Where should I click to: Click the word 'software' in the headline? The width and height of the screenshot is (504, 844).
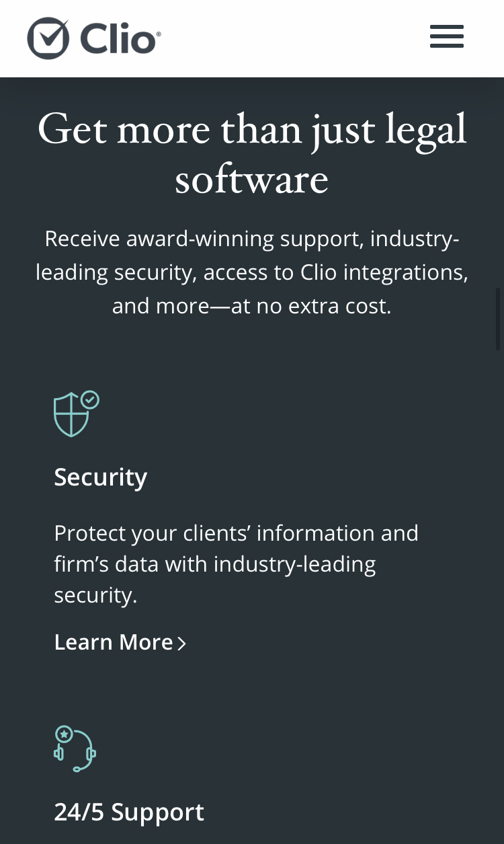tap(252, 179)
